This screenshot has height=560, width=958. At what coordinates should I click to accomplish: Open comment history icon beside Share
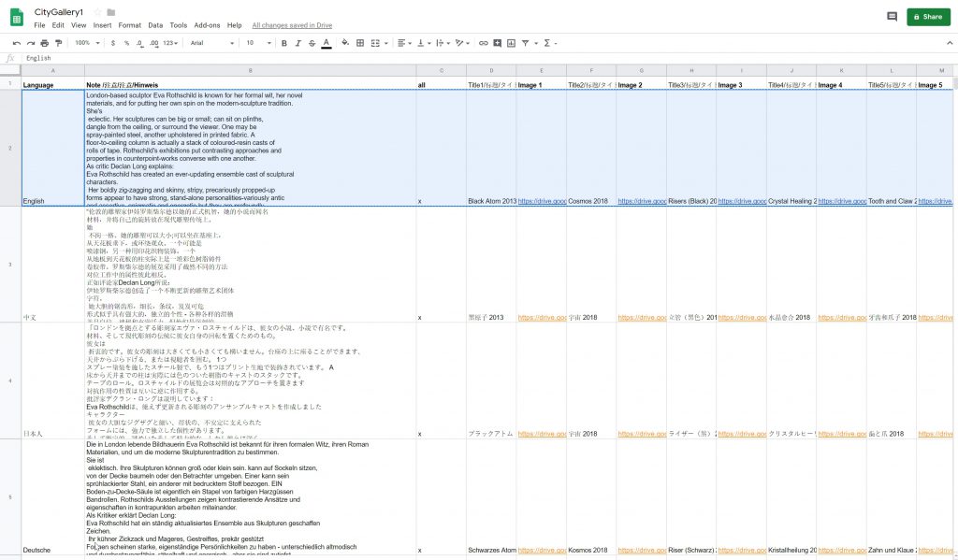point(892,17)
